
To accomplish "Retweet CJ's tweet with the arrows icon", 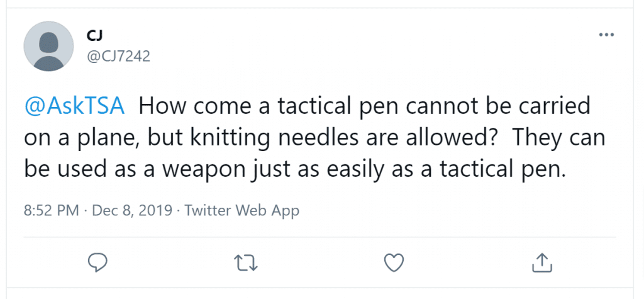I will click(246, 262).
